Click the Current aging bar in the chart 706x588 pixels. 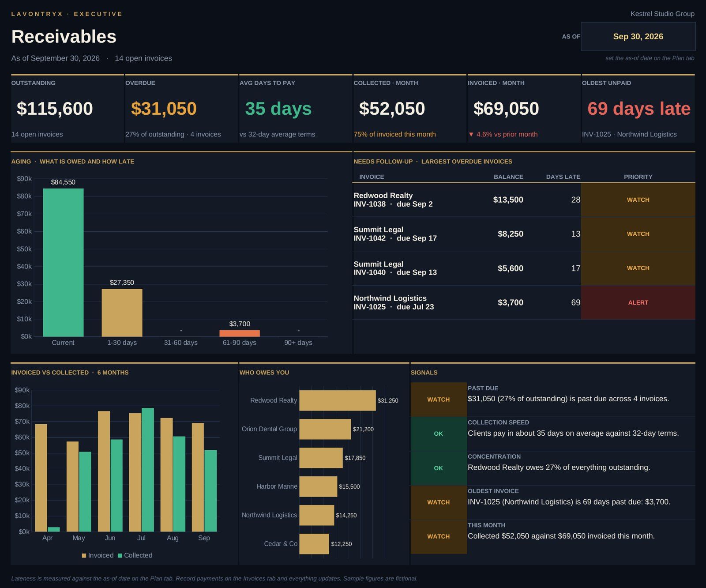click(63, 263)
